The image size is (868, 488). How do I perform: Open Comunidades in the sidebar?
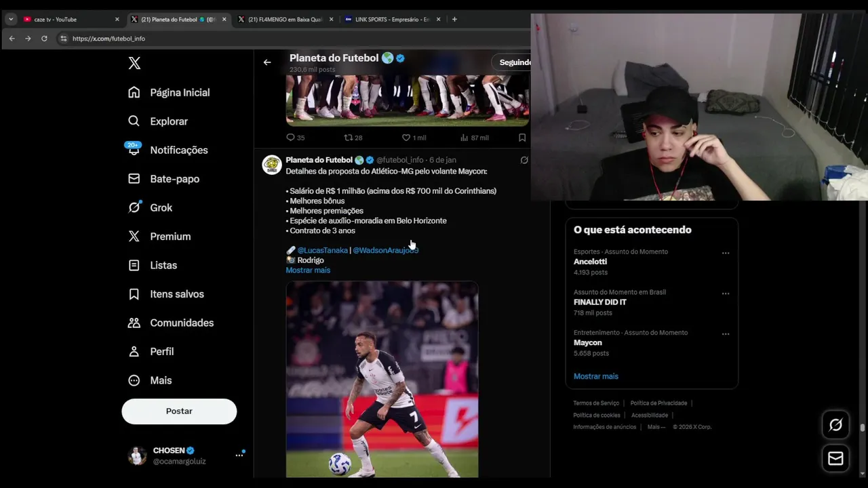coord(171,323)
